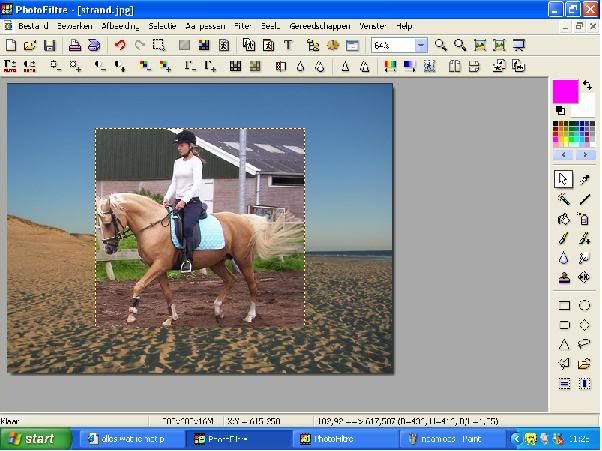
Task: Select the Text T tool in toolbar
Action: point(288,45)
